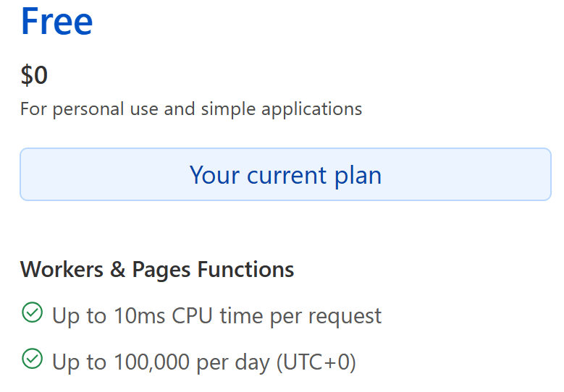Click the blue Free plan title
Screen dimensions: 564x392
[x=56, y=22]
